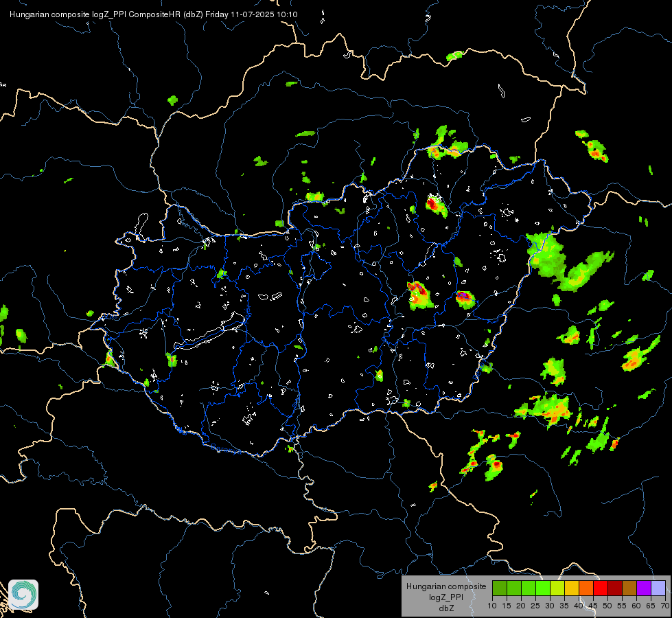Pick the dark green 10-15 dBZ legend swatch
Image resolution: width=672 pixels, height=618 pixels.
point(500,588)
